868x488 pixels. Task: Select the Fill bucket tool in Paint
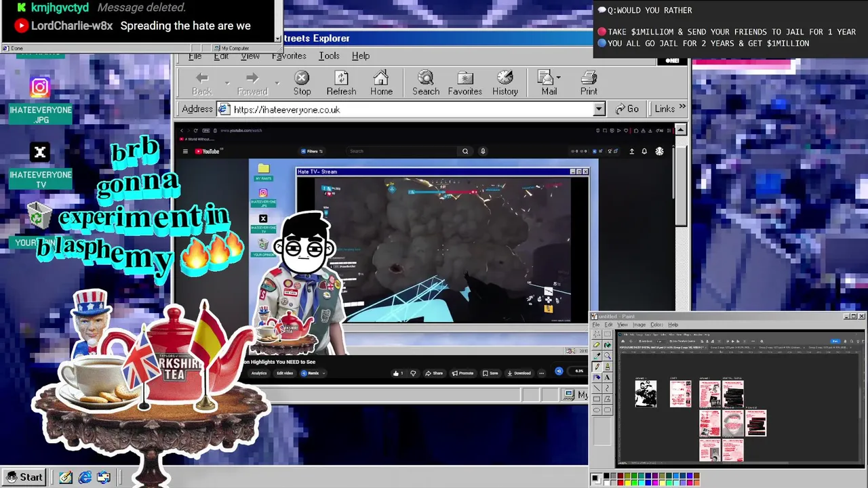(608, 345)
